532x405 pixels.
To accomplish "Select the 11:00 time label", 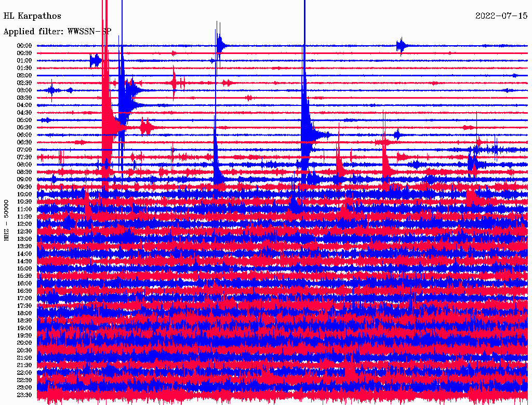I will coord(24,209).
